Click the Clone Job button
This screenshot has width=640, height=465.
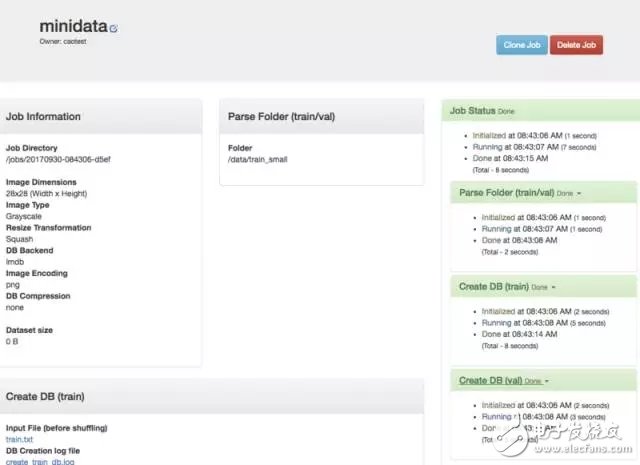tap(521, 44)
